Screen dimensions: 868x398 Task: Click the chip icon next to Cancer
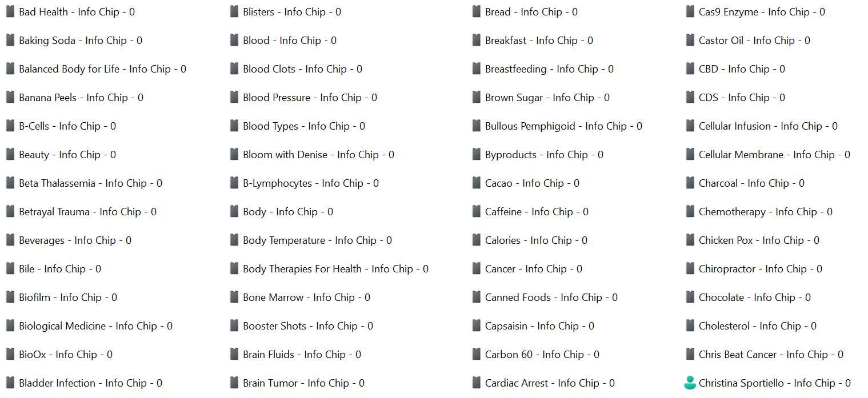[x=476, y=268]
